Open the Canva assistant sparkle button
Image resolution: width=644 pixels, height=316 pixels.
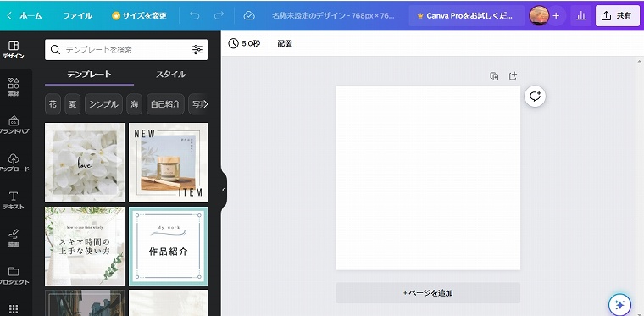click(x=619, y=304)
